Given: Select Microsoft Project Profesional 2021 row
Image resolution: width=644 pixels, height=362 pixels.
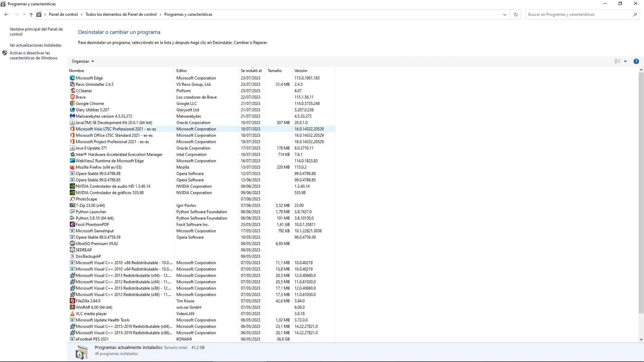Looking at the screenshot, I should (x=201, y=142).
